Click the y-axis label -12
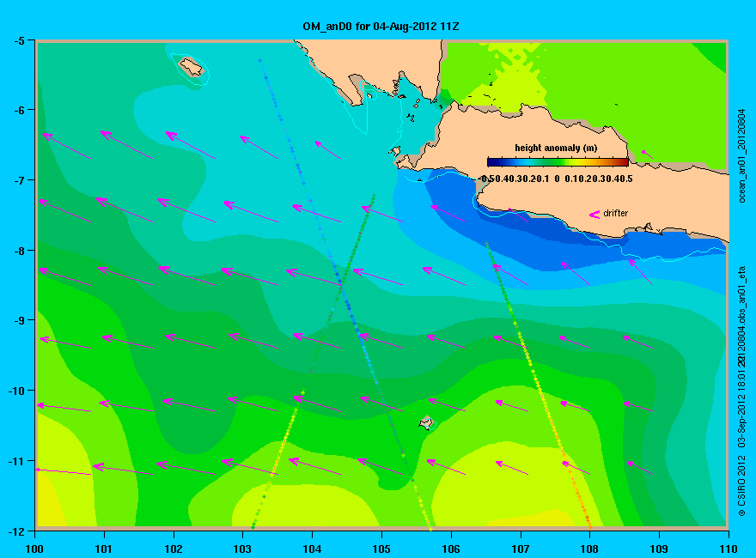 click(x=16, y=531)
